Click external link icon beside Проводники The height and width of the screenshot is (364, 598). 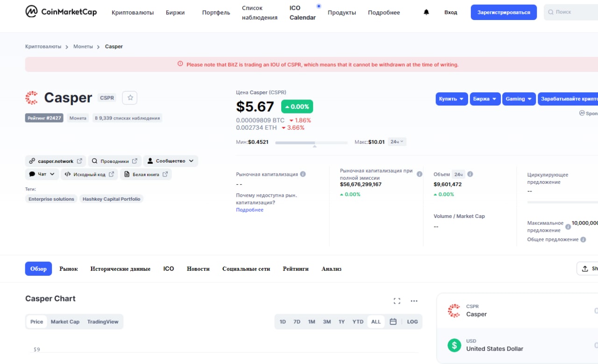135,161
